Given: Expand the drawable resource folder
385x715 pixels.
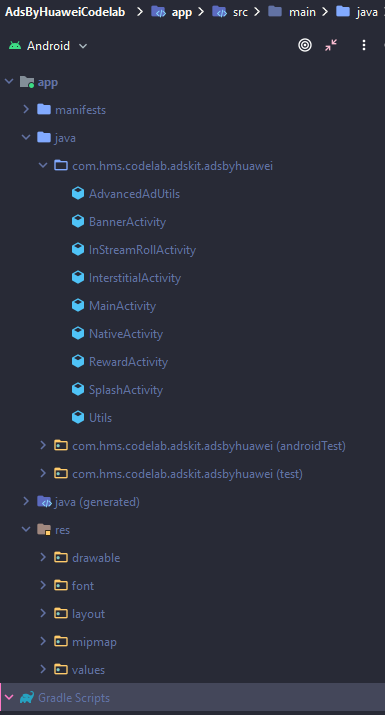Looking at the screenshot, I should (x=43, y=557).
